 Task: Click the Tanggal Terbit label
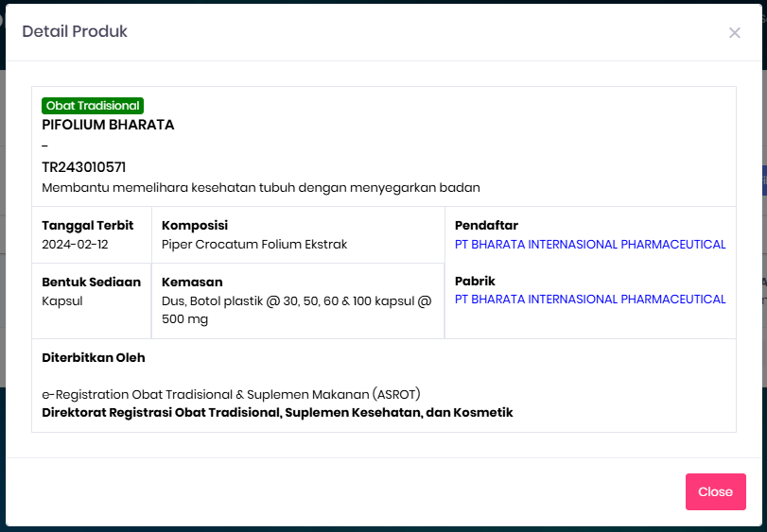click(88, 226)
